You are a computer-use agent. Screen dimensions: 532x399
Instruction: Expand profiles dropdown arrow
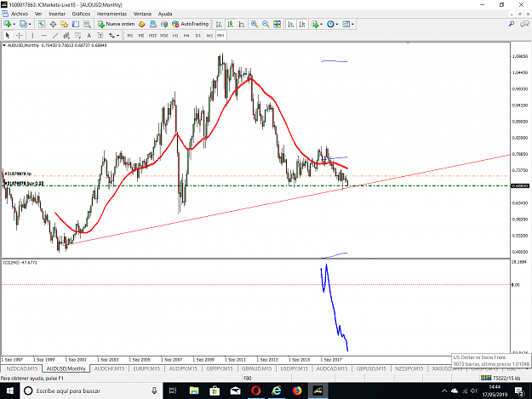click(30, 24)
